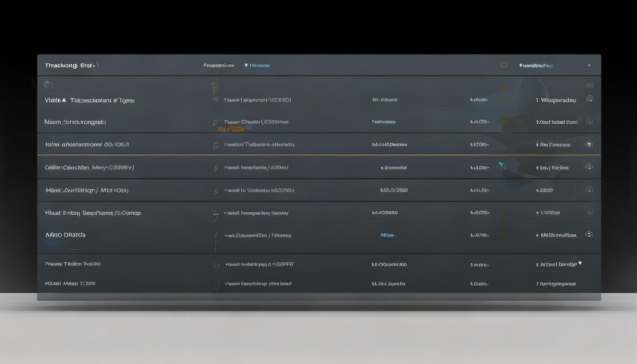Screen dimensions: 637x364
Task: Switch to the blue highlighted header tab
Action: pos(257,65)
